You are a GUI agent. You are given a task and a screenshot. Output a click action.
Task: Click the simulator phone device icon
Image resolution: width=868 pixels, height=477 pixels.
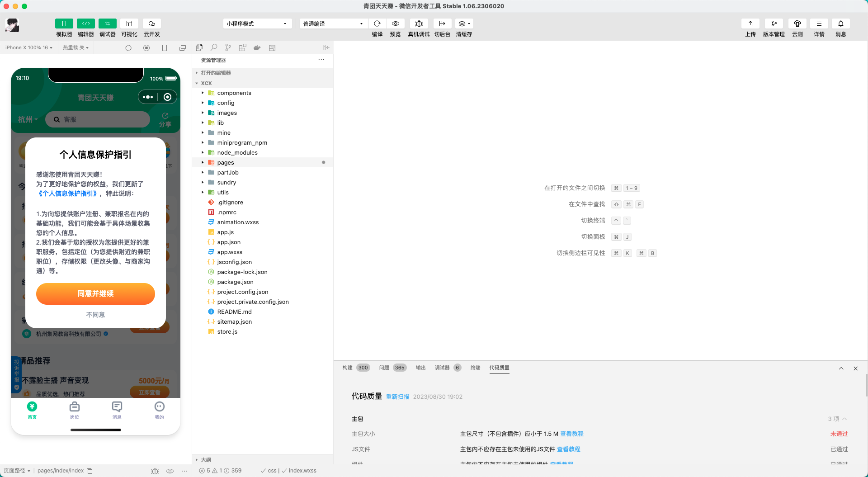(x=165, y=48)
